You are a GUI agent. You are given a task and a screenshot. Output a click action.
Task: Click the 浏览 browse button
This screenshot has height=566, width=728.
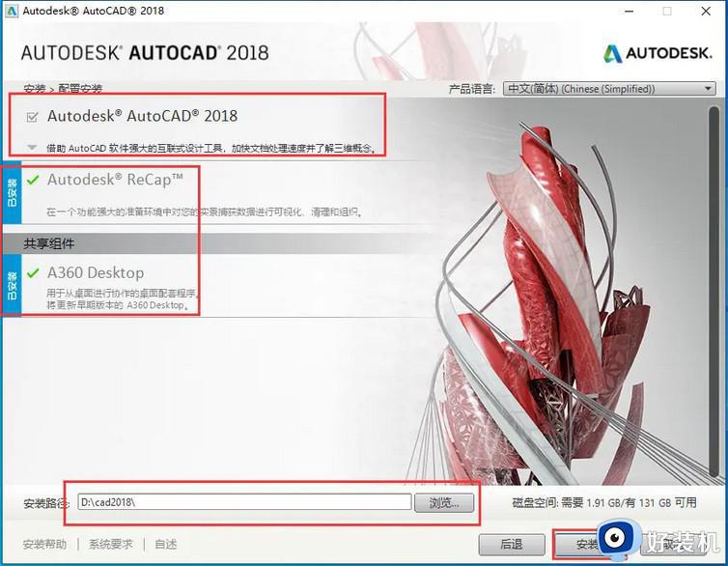click(444, 502)
